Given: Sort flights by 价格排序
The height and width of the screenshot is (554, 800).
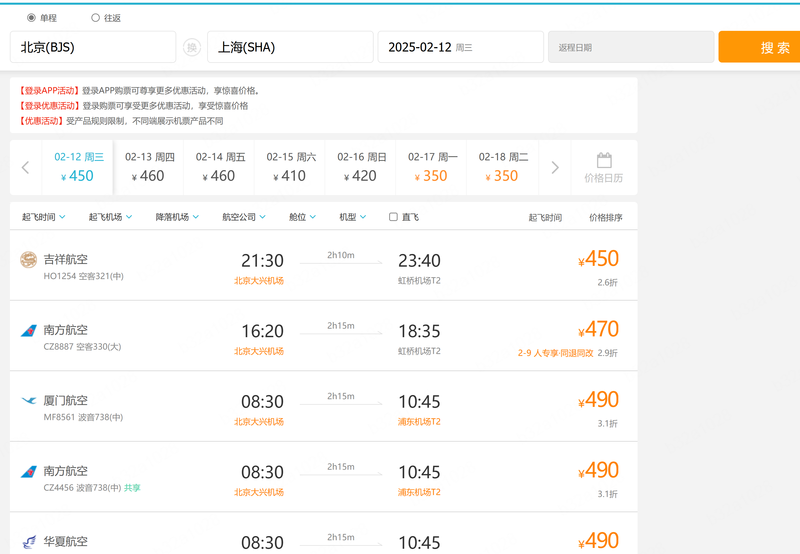Looking at the screenshot, I should [606, 218].
